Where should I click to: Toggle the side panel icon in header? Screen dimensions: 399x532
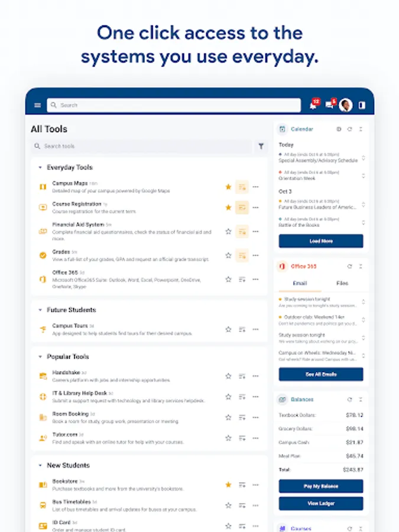click(362, 105)
